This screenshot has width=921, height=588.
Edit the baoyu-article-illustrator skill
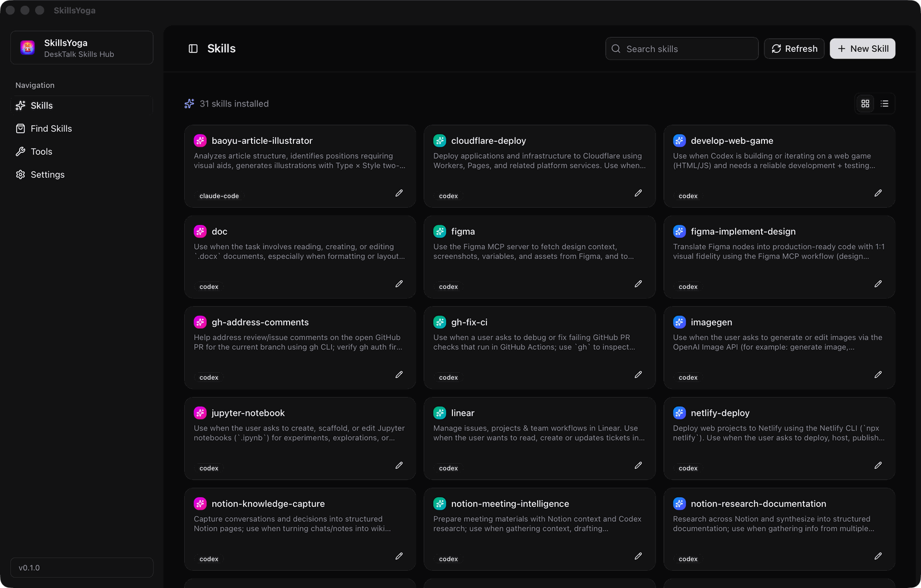pyautogui.click(x=399, y=193)
